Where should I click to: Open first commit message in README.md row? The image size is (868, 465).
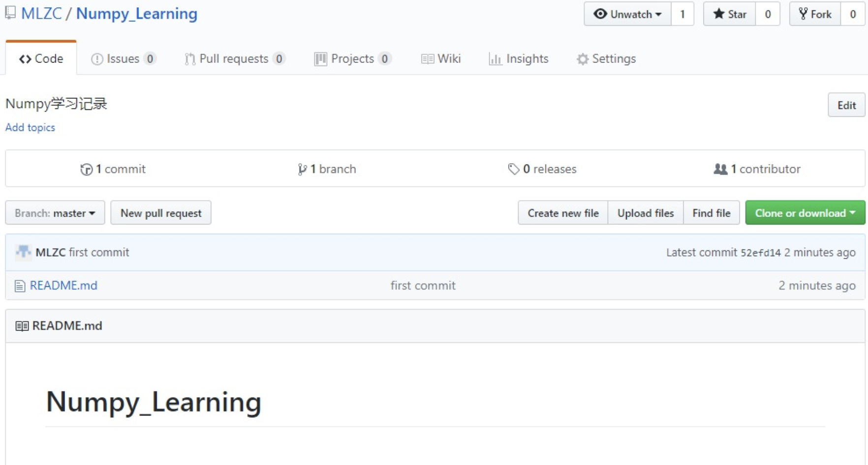click(423, 285)
